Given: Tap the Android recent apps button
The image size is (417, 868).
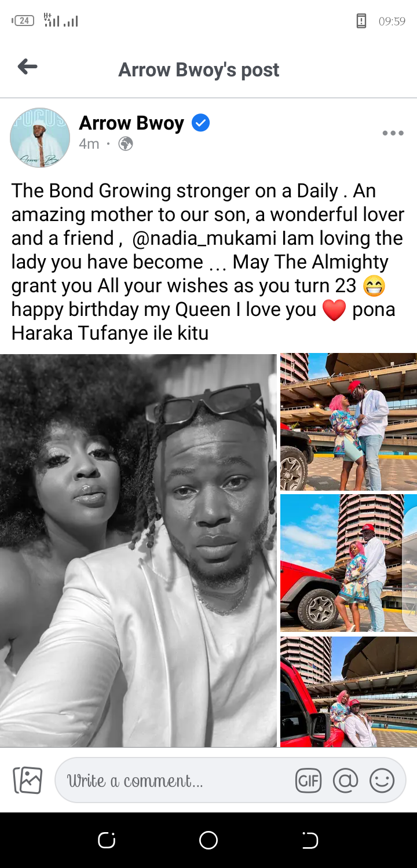Looking at the screenshot, I should tap(107, 840).
